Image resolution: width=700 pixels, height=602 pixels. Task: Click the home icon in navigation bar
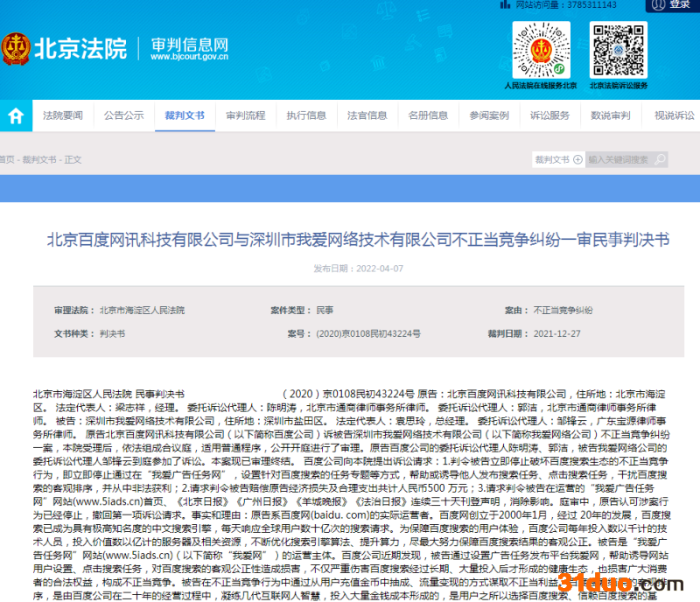tap(15, 115)
